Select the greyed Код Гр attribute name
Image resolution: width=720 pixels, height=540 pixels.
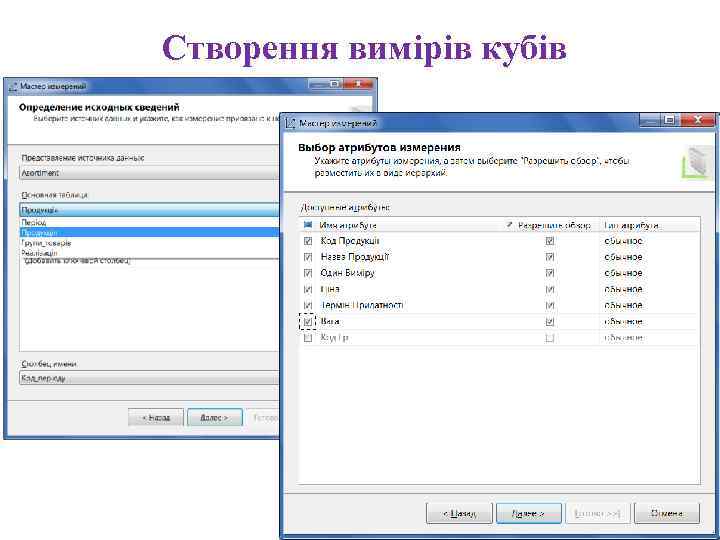coord(334,338)
